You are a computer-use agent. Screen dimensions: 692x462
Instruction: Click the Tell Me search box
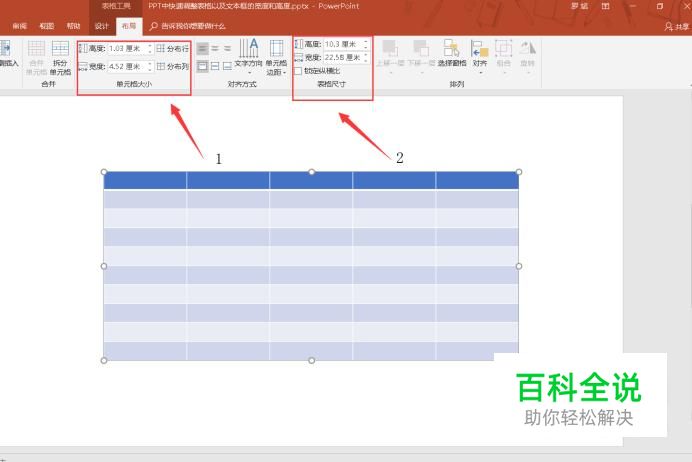click(188, 26)
